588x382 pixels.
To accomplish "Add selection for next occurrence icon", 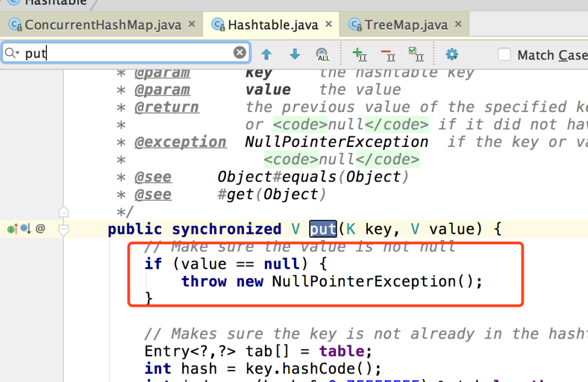I will click(x=360, y=54).
